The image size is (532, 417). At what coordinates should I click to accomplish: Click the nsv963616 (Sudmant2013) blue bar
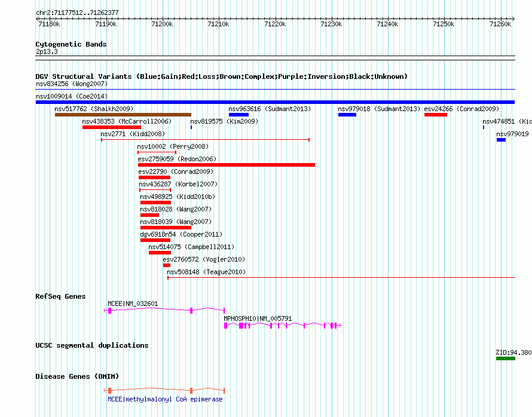pyautogui.click(x=239, y=115)
